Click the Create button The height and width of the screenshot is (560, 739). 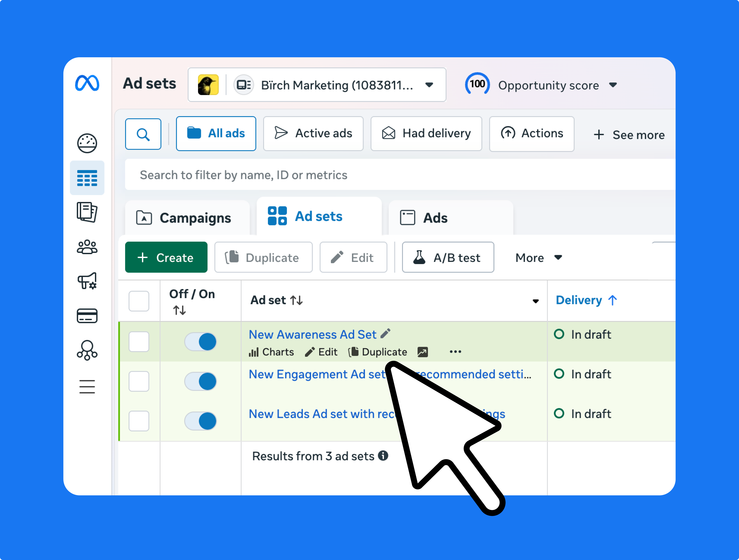pyautogui.click(x=166, y=257)
